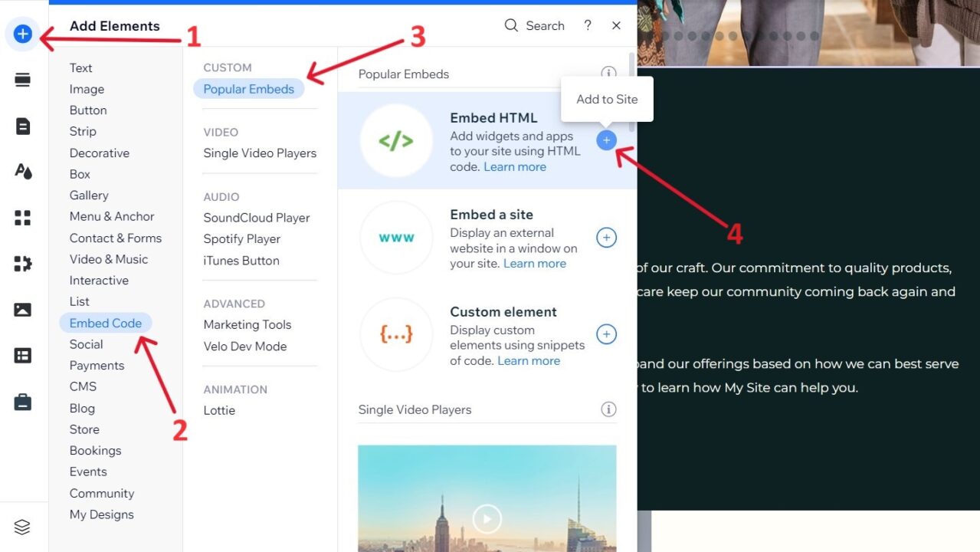Screen dimensions: 980x552
Task: Play the city skyline video thumbnail
Action: pos(487,519)
